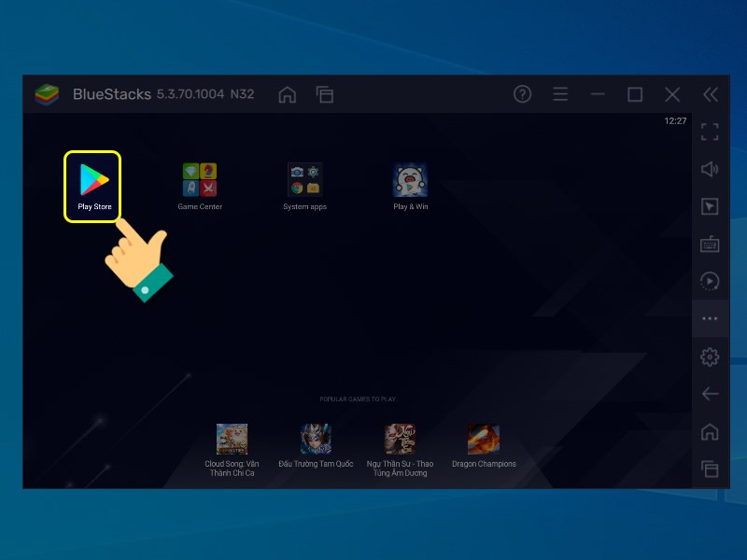Screen dimensions: 747x560
Task: Open the Game Center app
Action: [x=198, y=177]
